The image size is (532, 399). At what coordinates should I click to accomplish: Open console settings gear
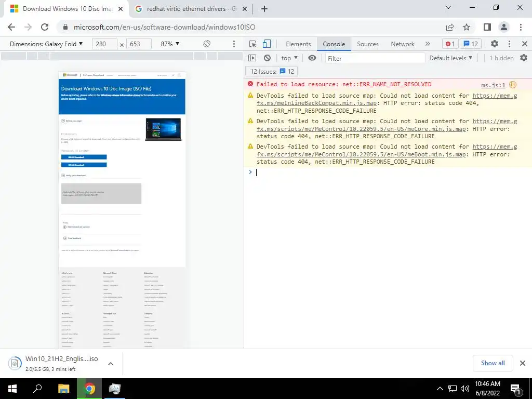click(524, 58)
